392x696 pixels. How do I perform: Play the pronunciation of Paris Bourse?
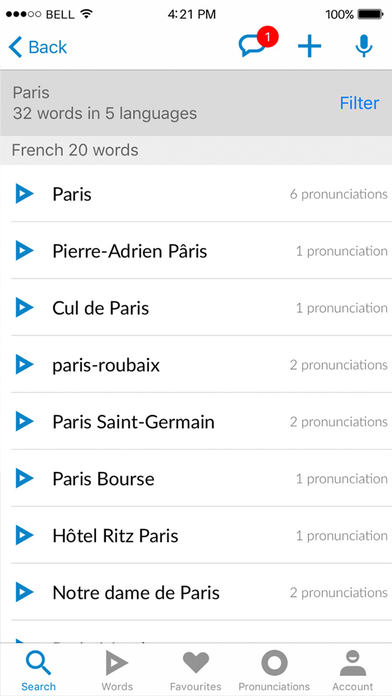(x=24, y=478)
